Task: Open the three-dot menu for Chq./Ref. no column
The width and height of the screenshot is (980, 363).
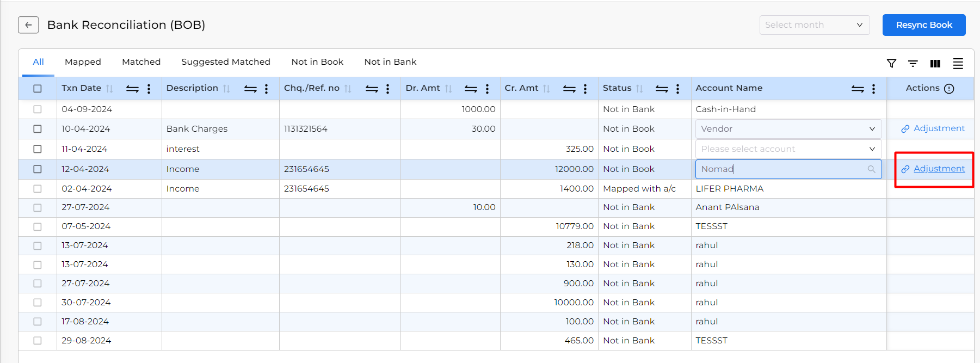Action: [x=387, y=89]
